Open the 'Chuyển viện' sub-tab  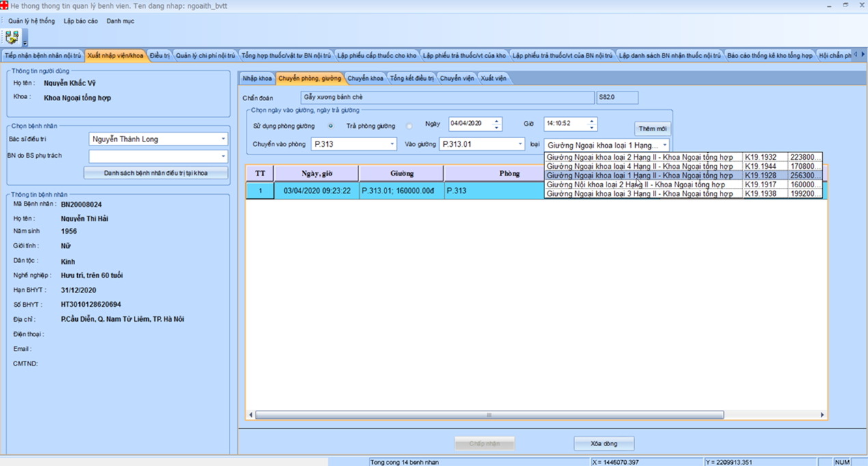pos(457,79)
